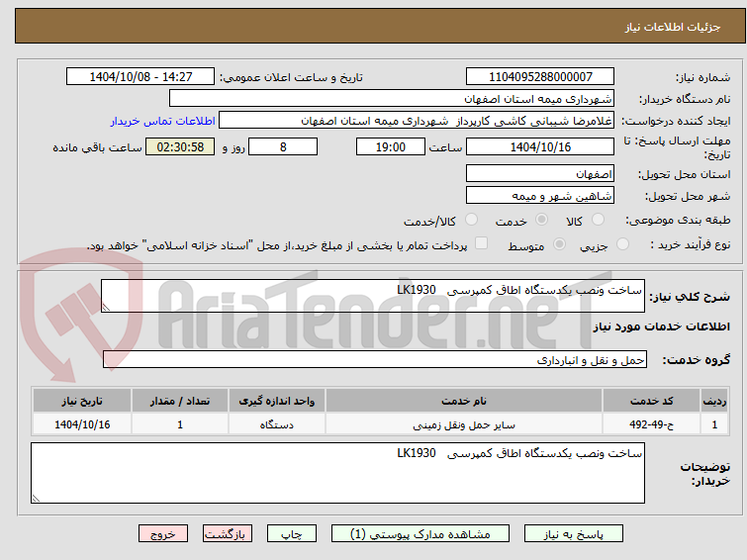The height and width of the screenshot is (560, 747).
Task: Click the resize handle of buyer notes textarea
Action: [36, 498]
